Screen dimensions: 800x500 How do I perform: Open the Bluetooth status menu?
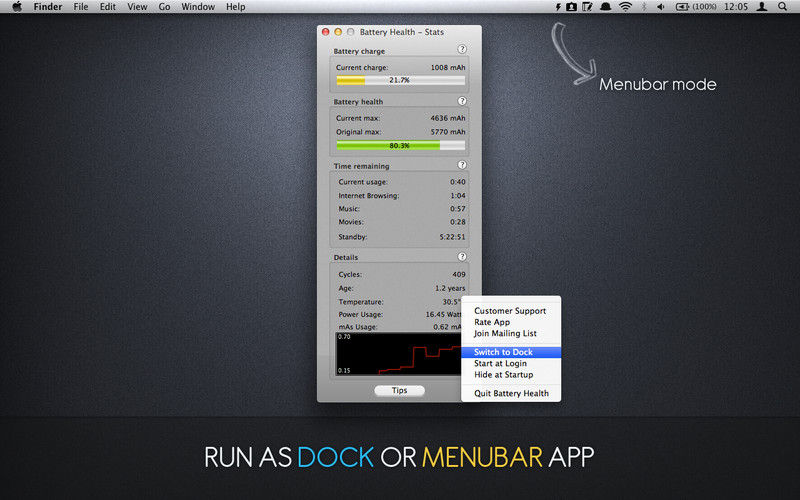tap(644, 7)
